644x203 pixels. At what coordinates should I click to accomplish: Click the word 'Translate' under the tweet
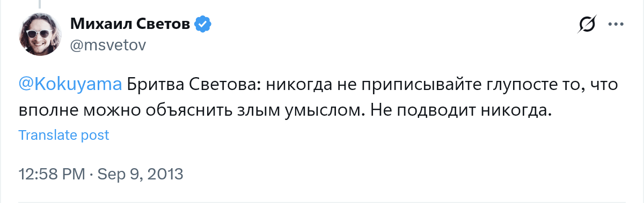coord(48,135)
